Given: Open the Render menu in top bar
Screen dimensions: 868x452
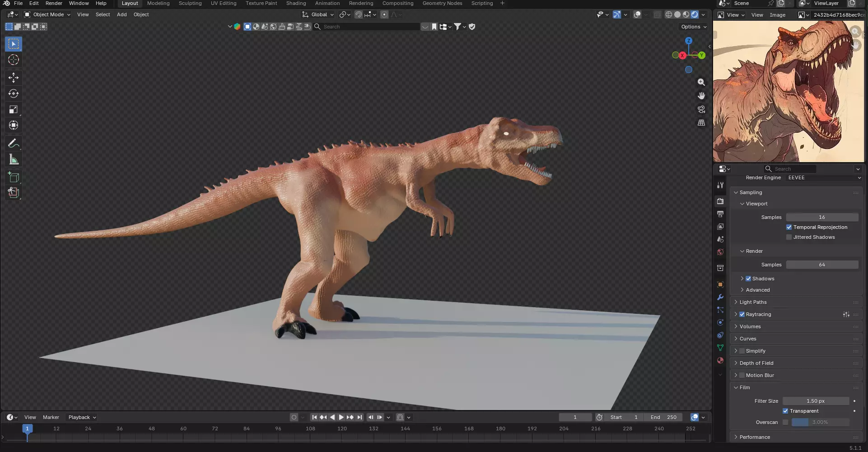Looking at the screenshot, I should point(54,3).
